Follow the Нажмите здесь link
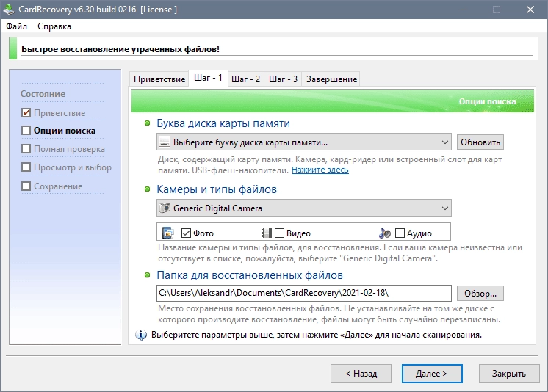The image size is (548, 392). point(320,170)
